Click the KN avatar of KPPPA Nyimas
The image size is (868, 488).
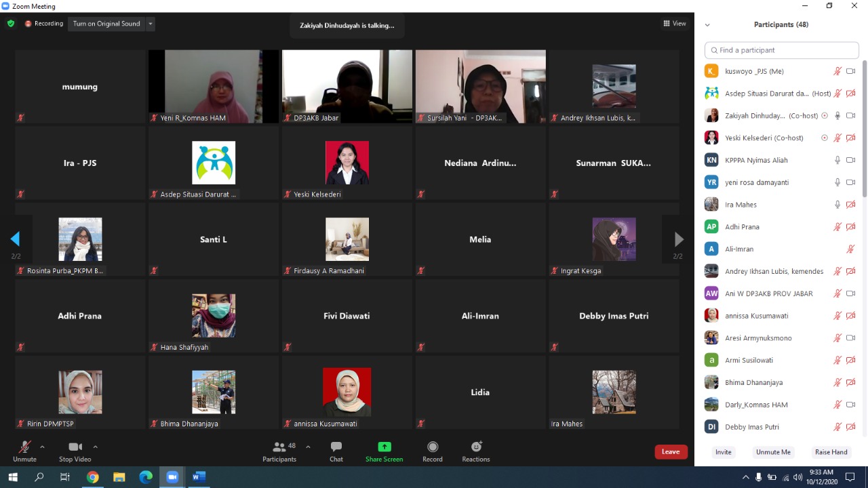pos(711,160)
